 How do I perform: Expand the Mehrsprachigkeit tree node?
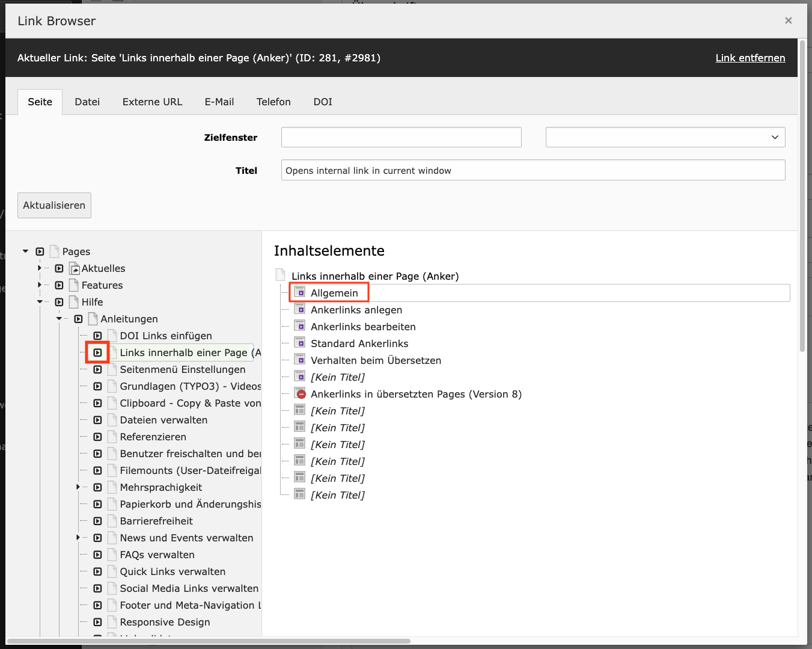(78, 487)
